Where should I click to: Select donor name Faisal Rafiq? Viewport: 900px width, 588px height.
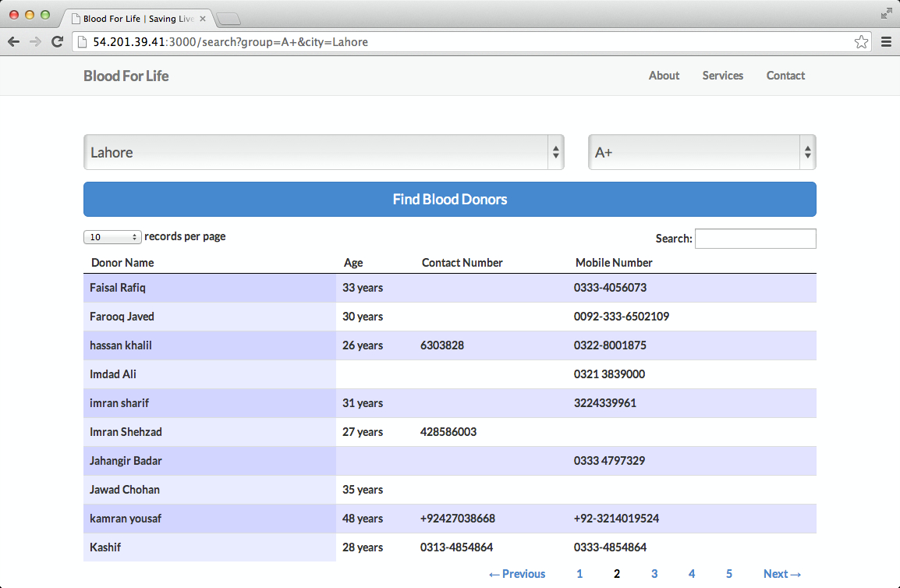point(118,288)
